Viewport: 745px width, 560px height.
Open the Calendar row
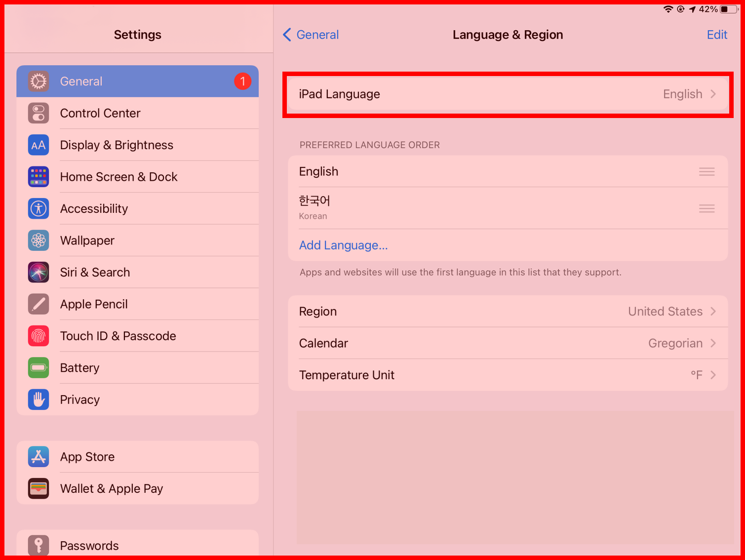click(x=508, y=343)
